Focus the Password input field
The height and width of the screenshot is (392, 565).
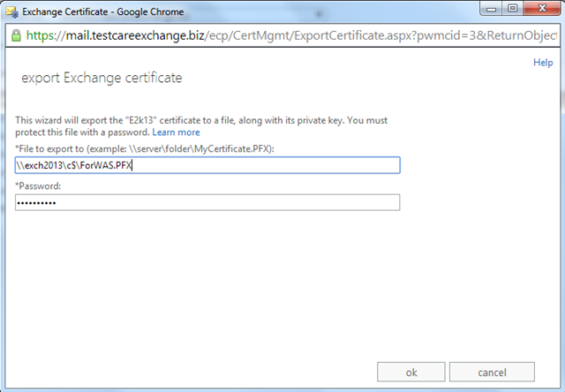pyautogui.click(x=207, y=202)
